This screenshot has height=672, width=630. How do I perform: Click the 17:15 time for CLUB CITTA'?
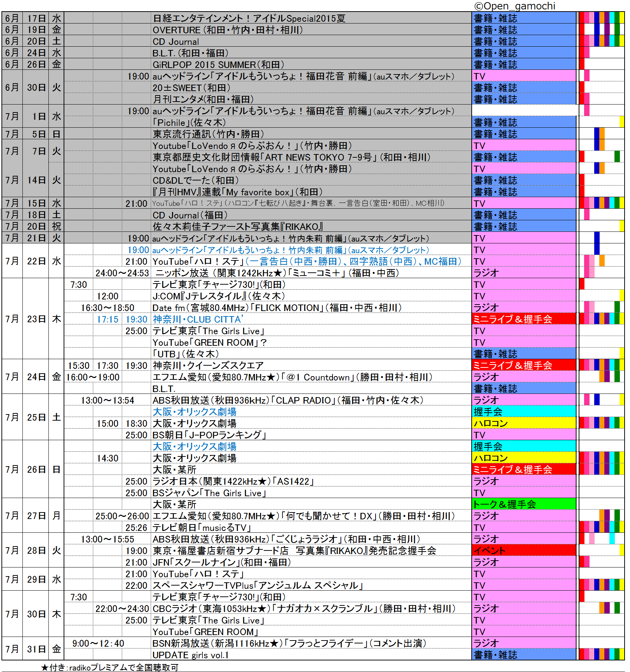(108, 319)
